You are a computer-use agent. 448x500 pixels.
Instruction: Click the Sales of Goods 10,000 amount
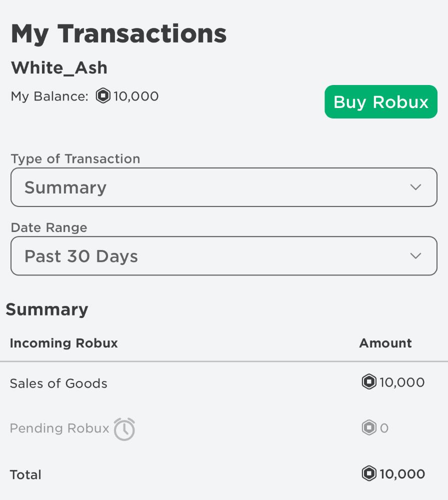click(x=402, y=382)
